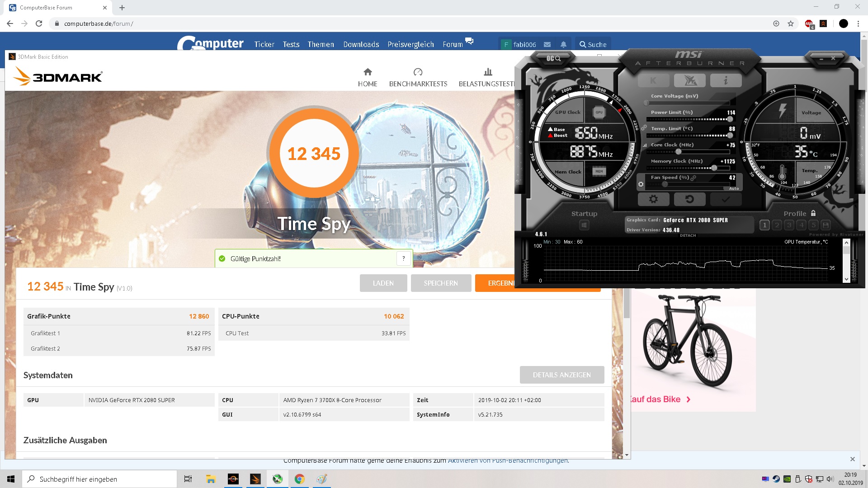The height and width of the screenshot is (488, 868).
Task: Toggle the Profile lock icon
Action: (813, 213)
